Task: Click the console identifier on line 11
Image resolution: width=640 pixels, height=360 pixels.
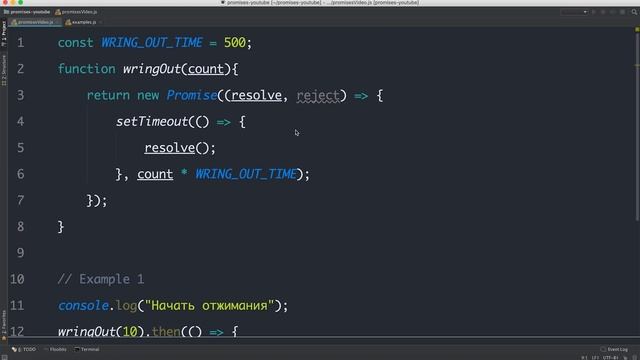Action: click(83, 306)
